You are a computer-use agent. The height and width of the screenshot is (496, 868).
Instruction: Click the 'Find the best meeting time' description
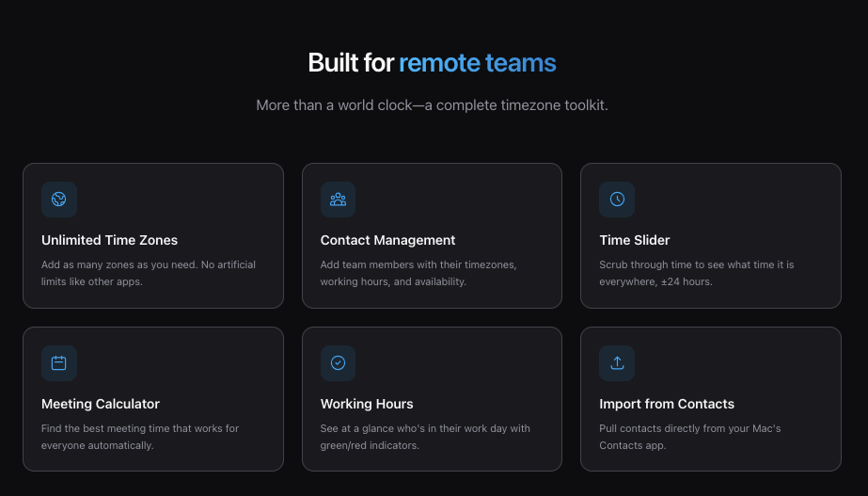[x=140, y=437]
